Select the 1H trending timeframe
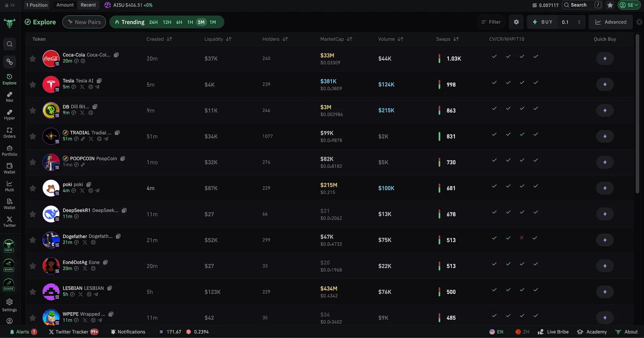This screenshot has width=644, height=338. point(190,22)
